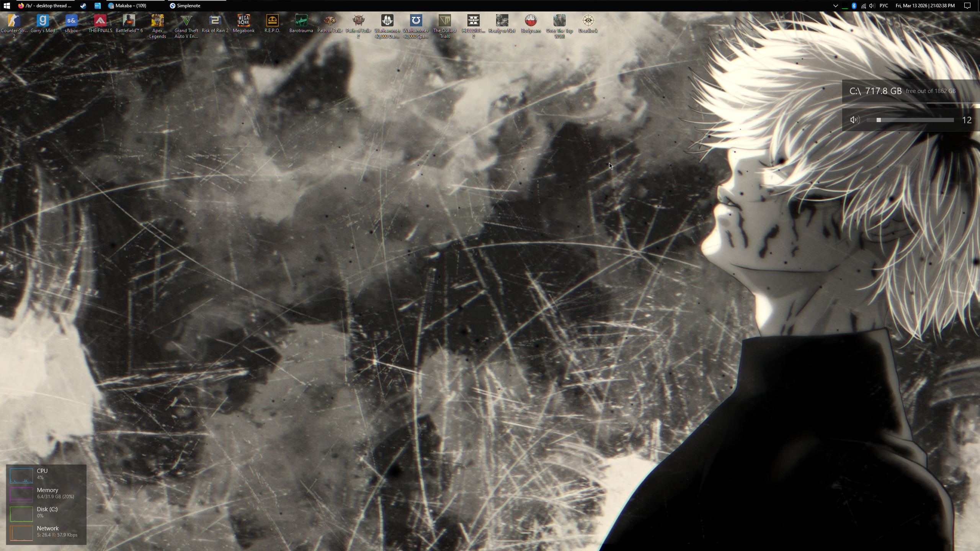The height and width of the screenshot is (551, 980).
Task: Open the notification action center
Action: click(967, 6)
